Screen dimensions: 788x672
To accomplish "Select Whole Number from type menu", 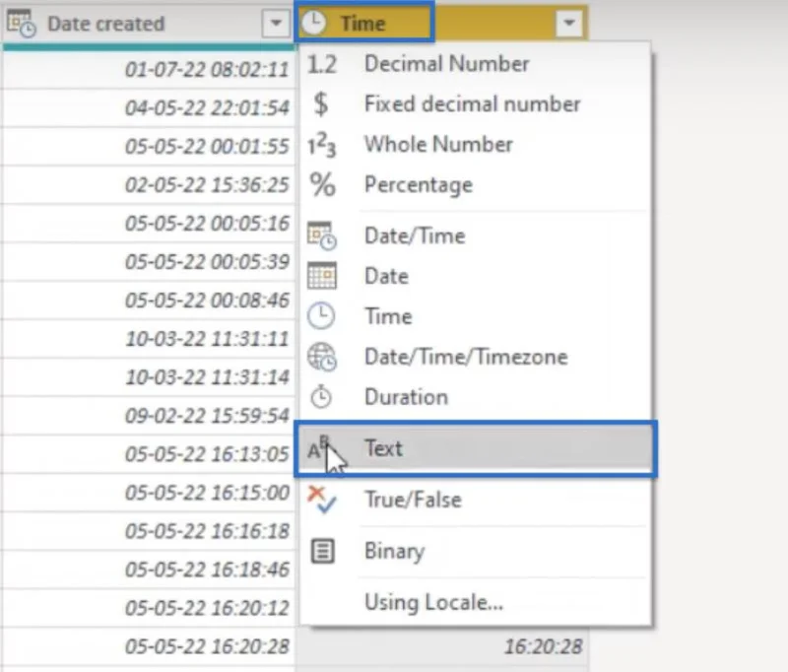I will (476, 145).
